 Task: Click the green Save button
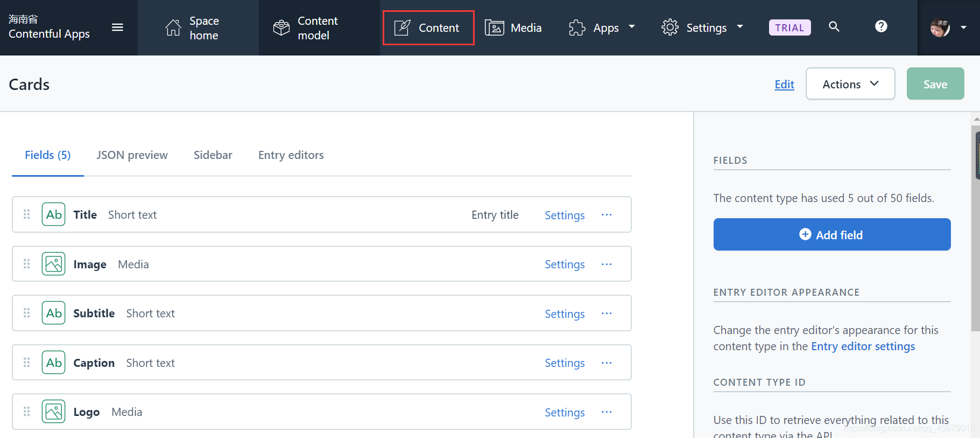(x=935, y=84)
